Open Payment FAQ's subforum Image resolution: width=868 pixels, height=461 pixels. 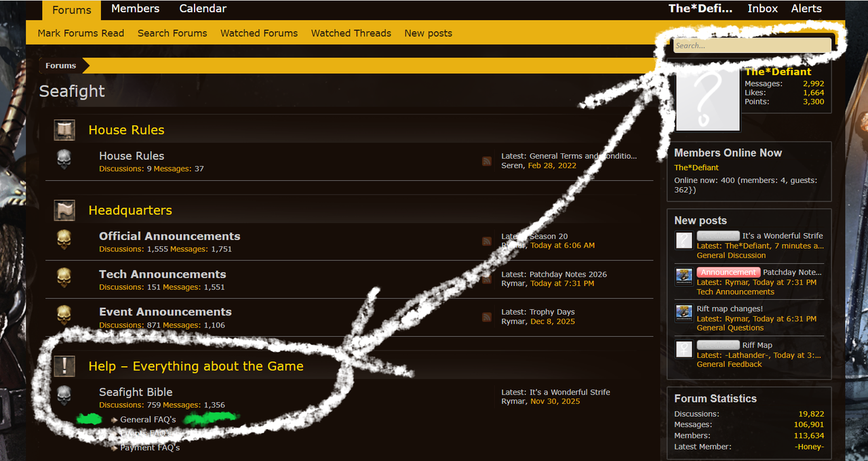150,447
